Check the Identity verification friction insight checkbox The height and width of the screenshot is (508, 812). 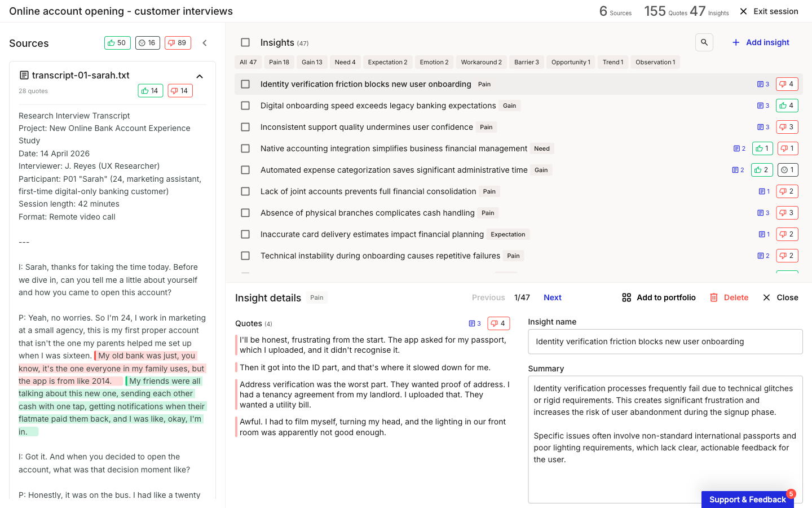pos(245,84)
